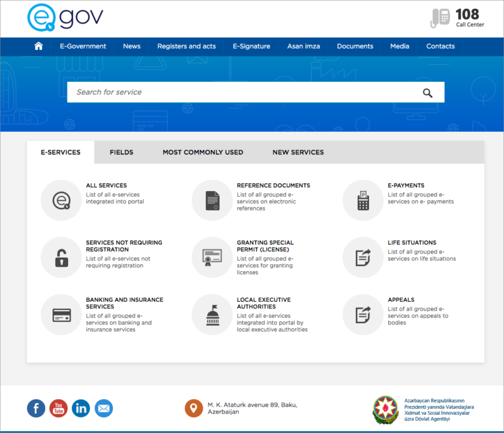Visit the YouTube channel icon
Image resolution: width=504 pixels, height=433 pixels.
59,408
